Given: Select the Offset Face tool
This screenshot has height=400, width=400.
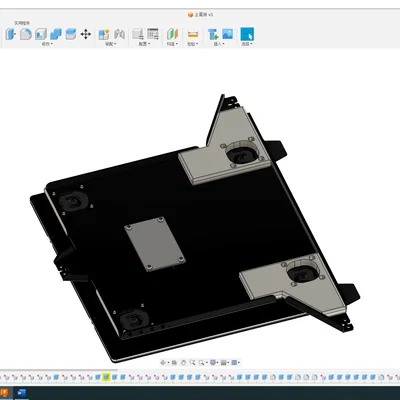Looking at the screenshot, I should (x=71, y=34).
